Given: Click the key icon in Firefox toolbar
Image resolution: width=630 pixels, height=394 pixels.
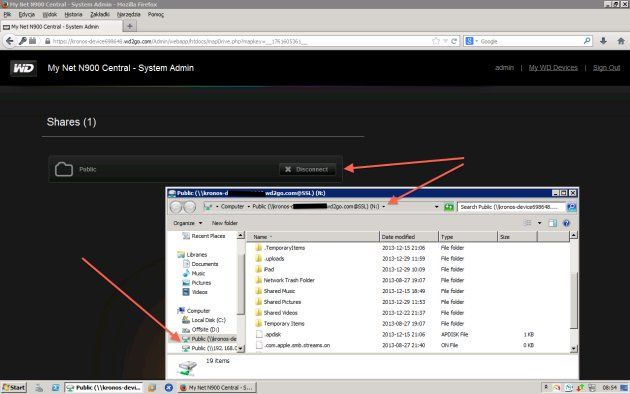Looking at the screenshot, I should (23, 41).
